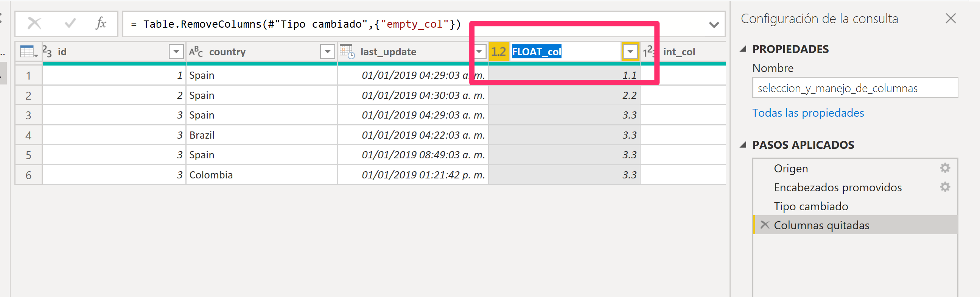The width and height of the screenshot is (980, 297).
Task: Change data type icon of id column
Action: coord(47,52)
